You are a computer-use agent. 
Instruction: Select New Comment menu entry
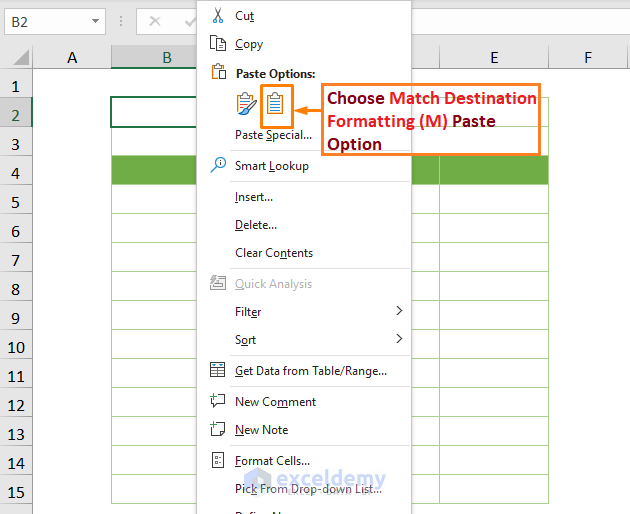275,402
